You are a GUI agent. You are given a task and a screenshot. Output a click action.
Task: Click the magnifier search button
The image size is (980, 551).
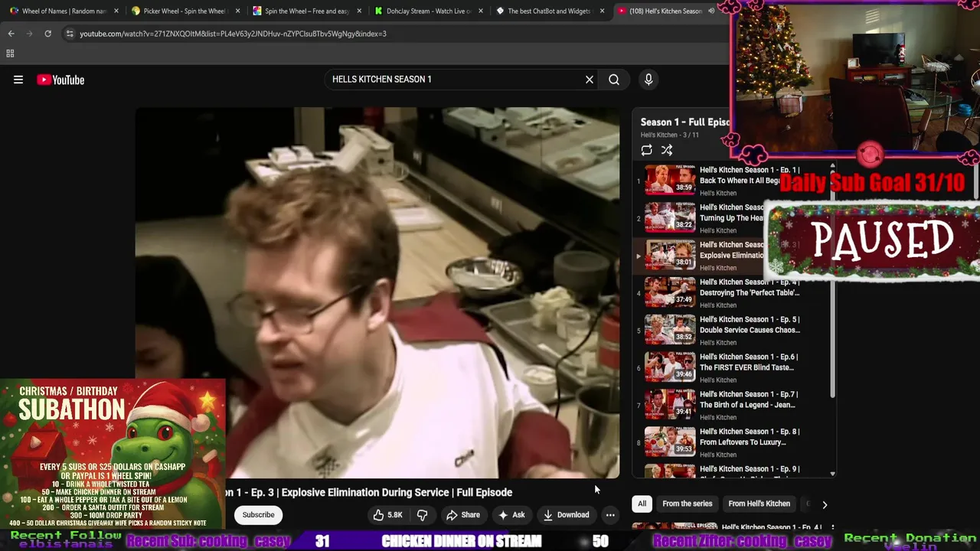[614, 80]
